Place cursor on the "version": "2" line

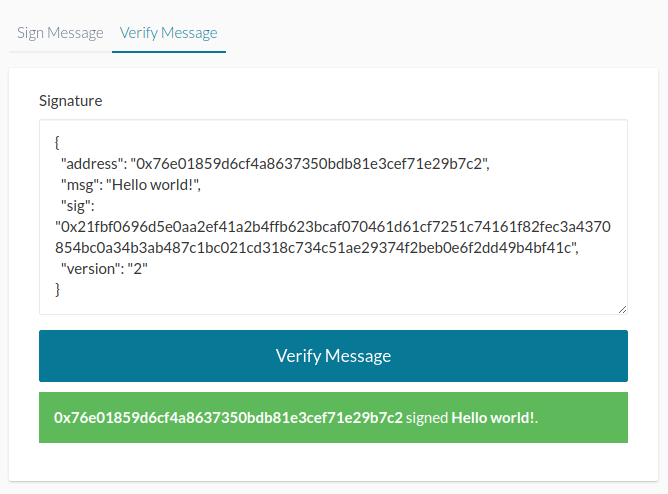(x=104, y=269)
